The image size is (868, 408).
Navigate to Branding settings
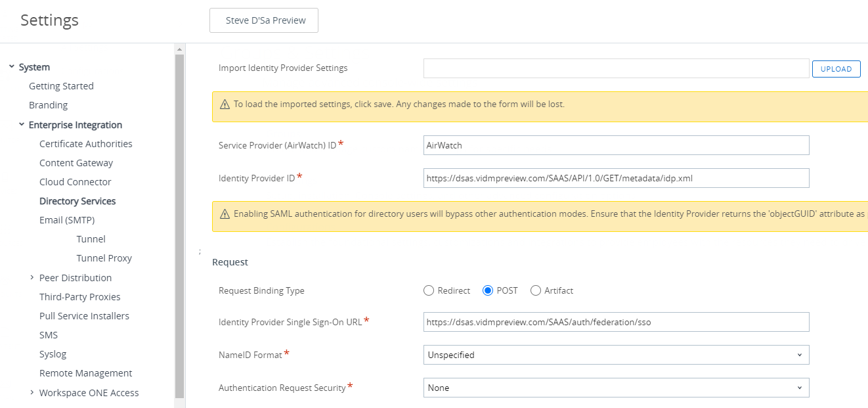point(48,104)
